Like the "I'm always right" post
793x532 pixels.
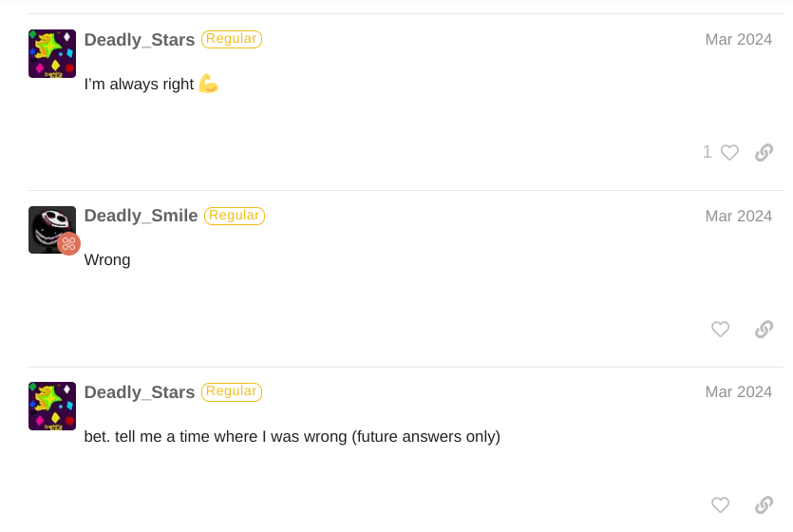729,153
